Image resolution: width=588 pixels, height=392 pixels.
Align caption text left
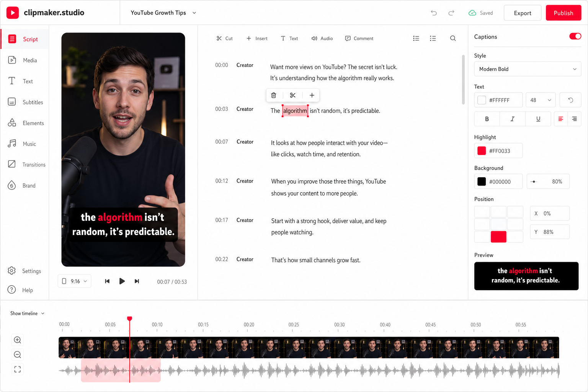click(561, 119)
